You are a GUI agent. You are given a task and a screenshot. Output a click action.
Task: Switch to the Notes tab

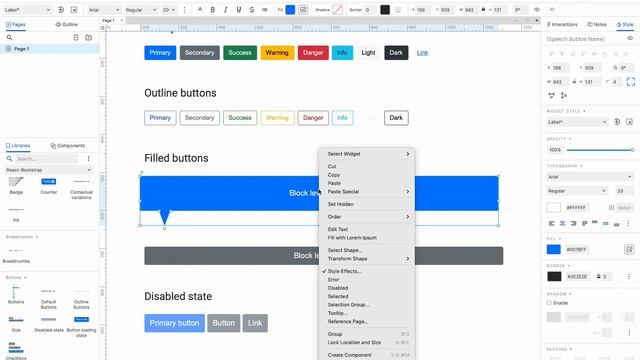click(597, 24)
